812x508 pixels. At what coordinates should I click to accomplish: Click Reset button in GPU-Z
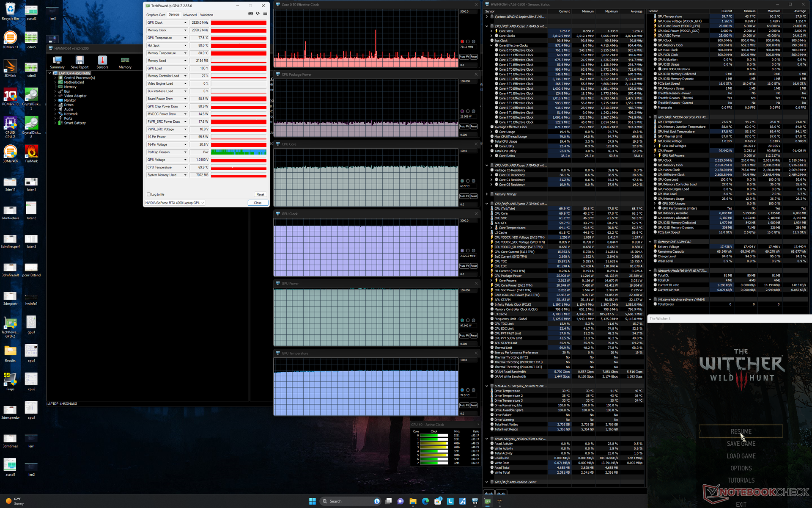click(260, 194)
